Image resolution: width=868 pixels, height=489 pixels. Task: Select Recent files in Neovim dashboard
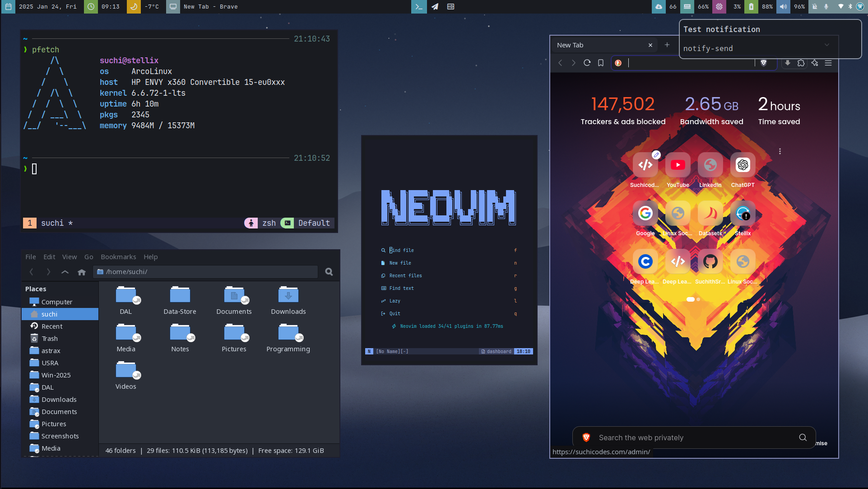pos(449,275)
